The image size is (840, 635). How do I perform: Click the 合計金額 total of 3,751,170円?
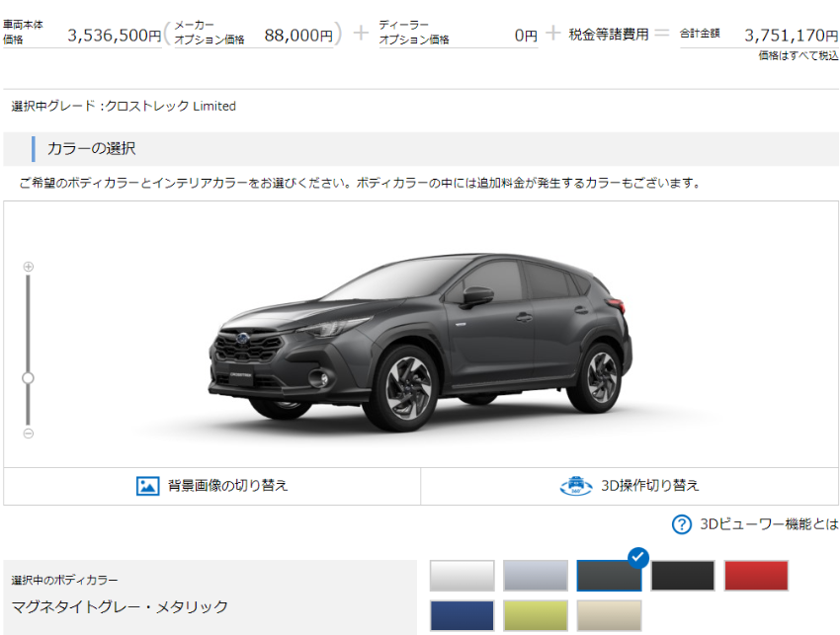[791, 36]
